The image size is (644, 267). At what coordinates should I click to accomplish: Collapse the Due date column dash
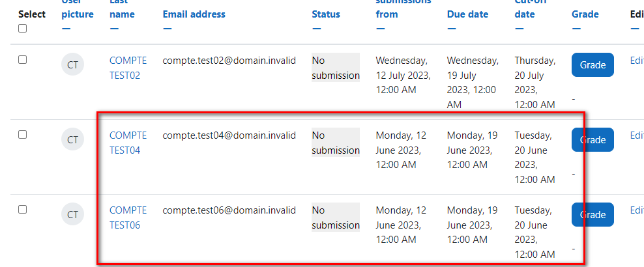pos(451,28)
